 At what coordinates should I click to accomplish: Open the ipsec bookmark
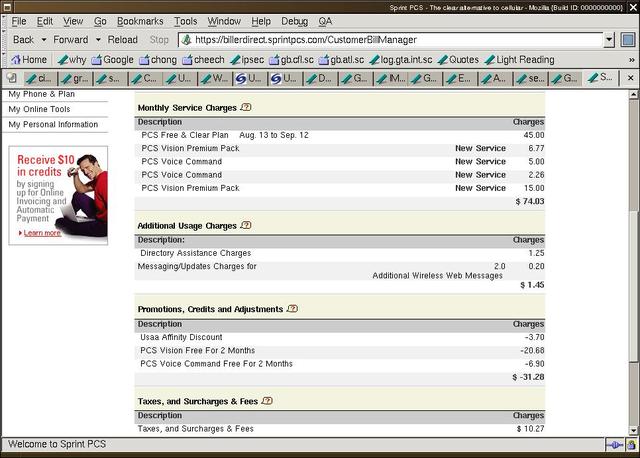pos(247,60)
